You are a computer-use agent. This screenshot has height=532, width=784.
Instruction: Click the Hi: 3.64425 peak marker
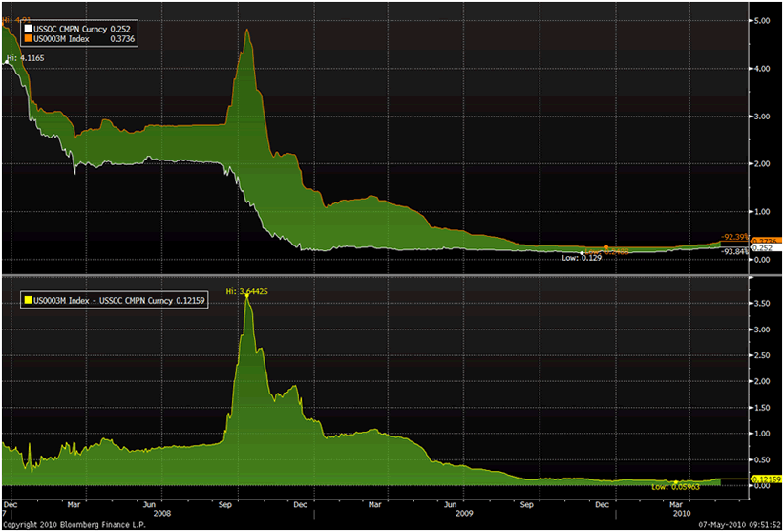tap(248, 289)
